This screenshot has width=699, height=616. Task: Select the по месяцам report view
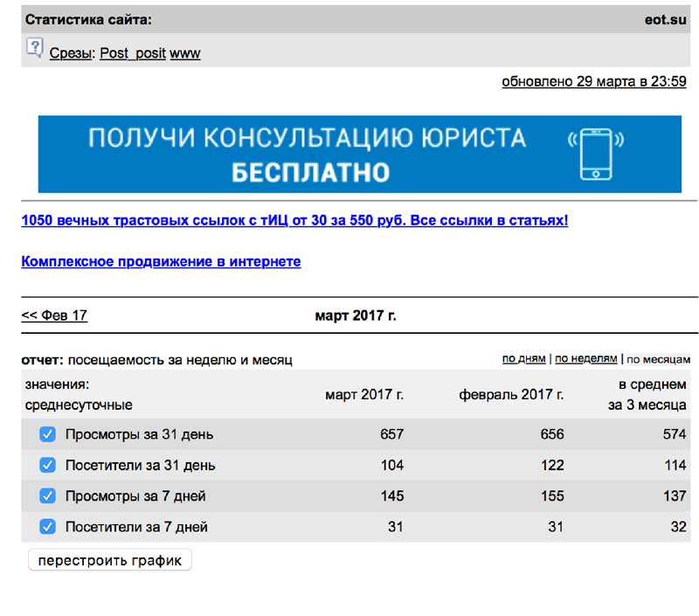pyautogui.click(x=658, y=359)
